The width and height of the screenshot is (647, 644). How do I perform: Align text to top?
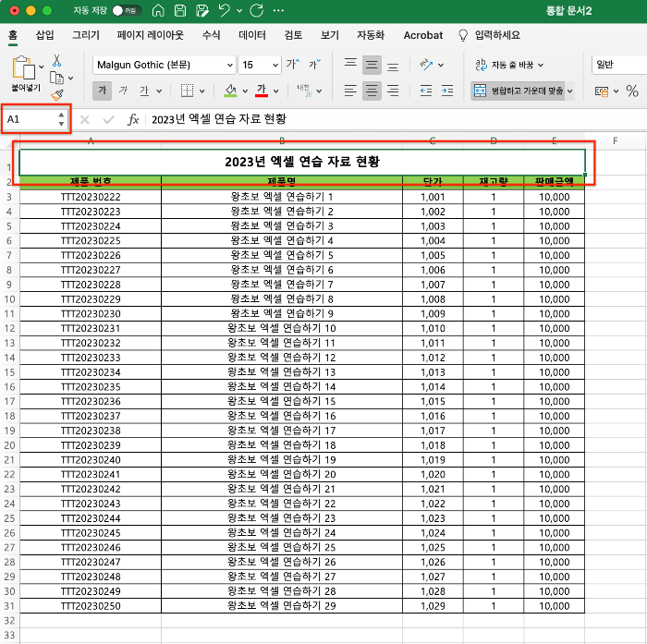click(350, 65)
